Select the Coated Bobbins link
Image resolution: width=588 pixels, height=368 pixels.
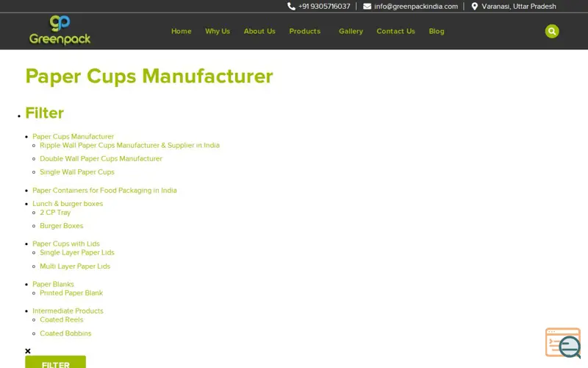point(65,333)
